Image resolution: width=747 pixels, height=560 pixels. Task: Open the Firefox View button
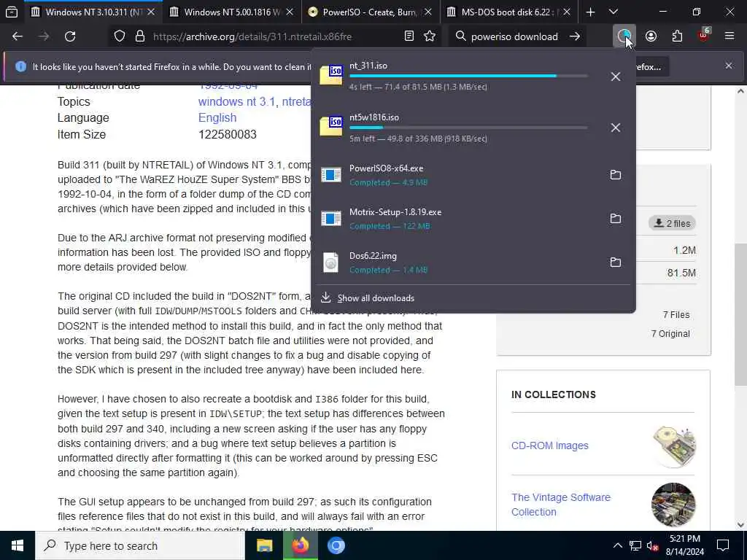12,12
